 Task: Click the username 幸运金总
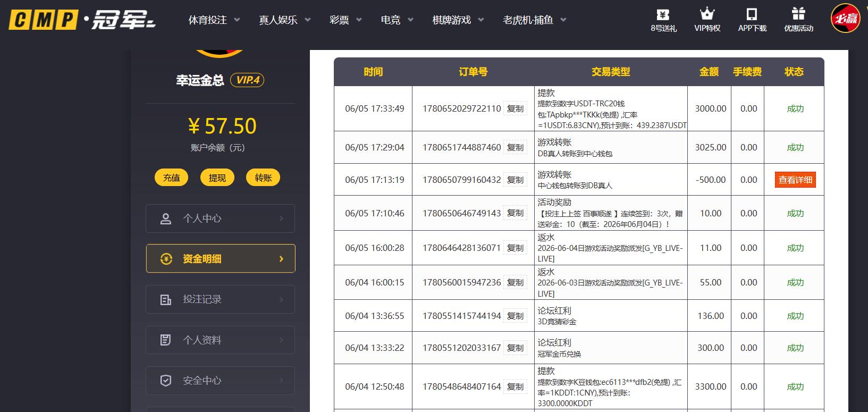200,80
